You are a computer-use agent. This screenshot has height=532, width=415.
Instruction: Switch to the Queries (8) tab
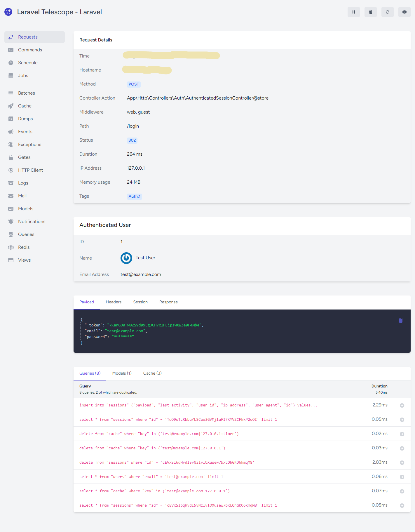point(90,373)
